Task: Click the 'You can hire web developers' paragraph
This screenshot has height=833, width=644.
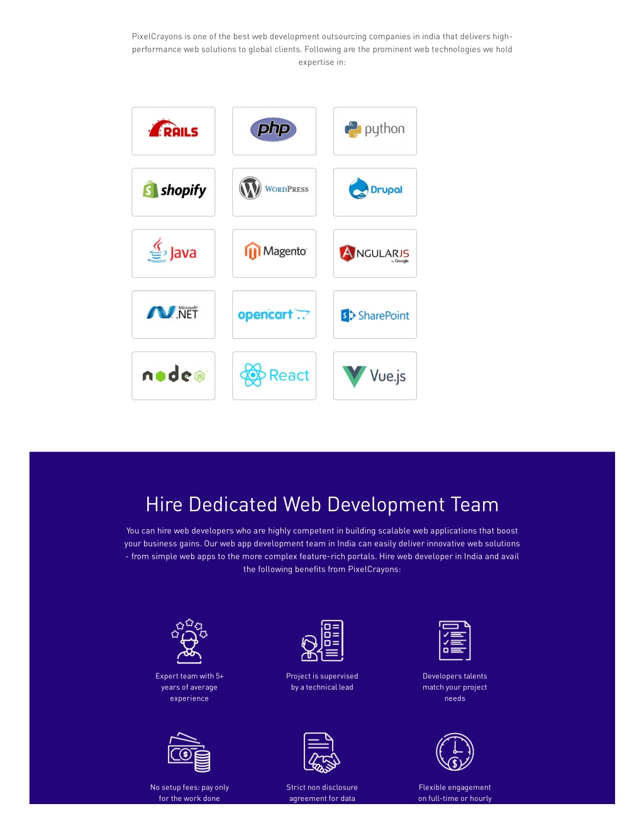Action: (x=322, y=550)
